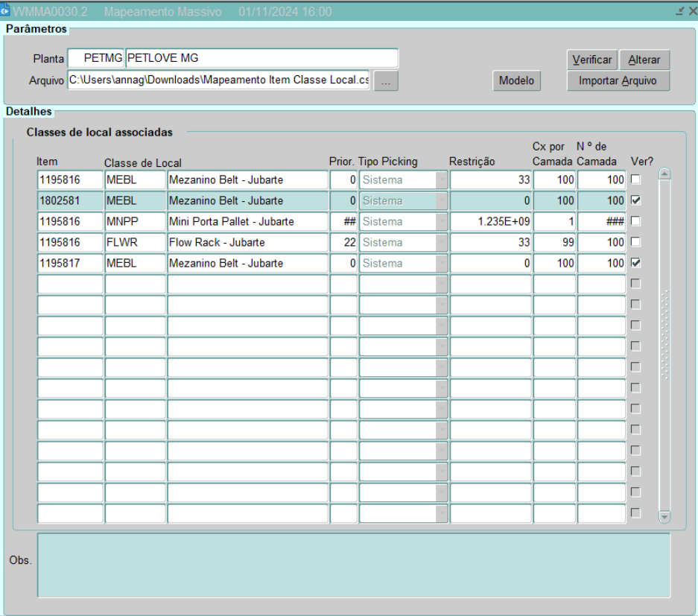The height and width of the screenshot is (616, 698).
Task: Click the file browse ellipsis button
Action: pyautogui.click(x=385, y=81)
